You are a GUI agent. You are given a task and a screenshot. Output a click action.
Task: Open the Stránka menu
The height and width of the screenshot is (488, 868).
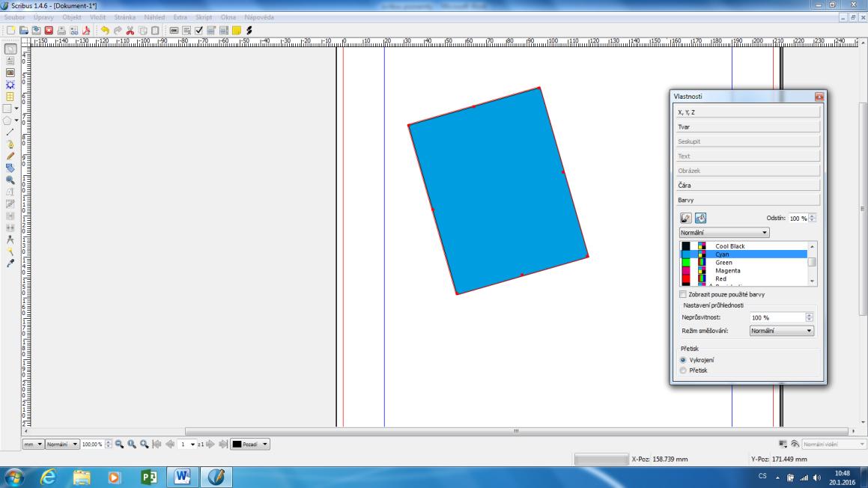tap(125, 17)
